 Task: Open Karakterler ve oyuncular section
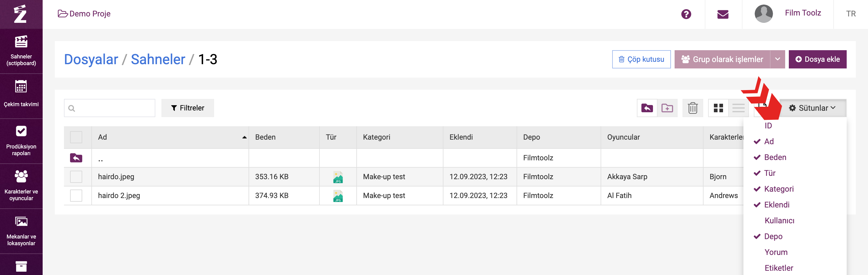(x=21, y=186)
